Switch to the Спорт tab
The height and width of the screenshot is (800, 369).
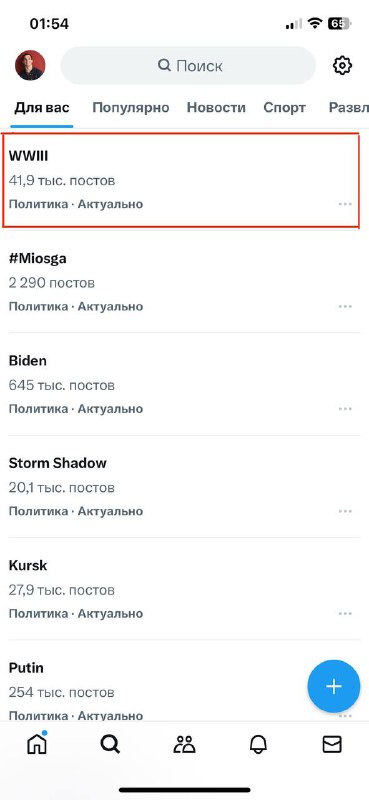tap(284, 108)
